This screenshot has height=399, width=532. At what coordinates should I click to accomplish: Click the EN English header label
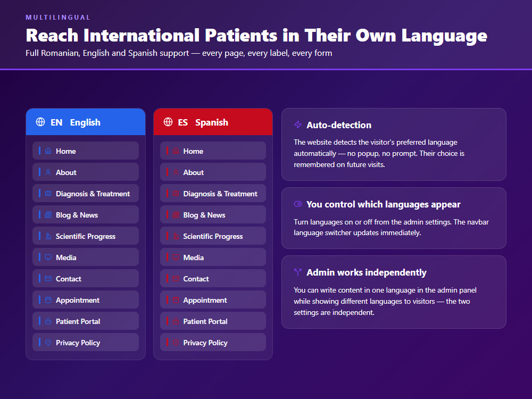tap(76, 122)
